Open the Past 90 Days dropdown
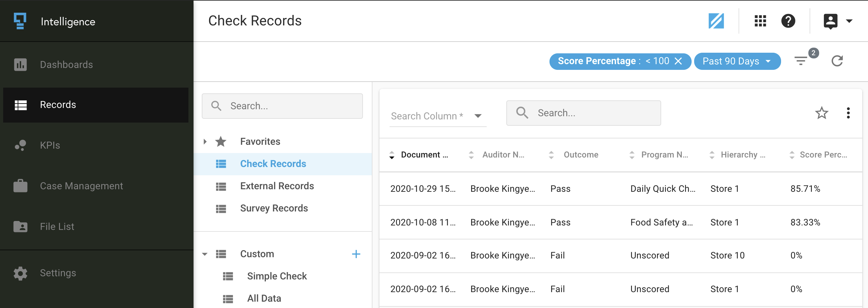This screenshot has width=868, height=308. [x=737, y=61]
